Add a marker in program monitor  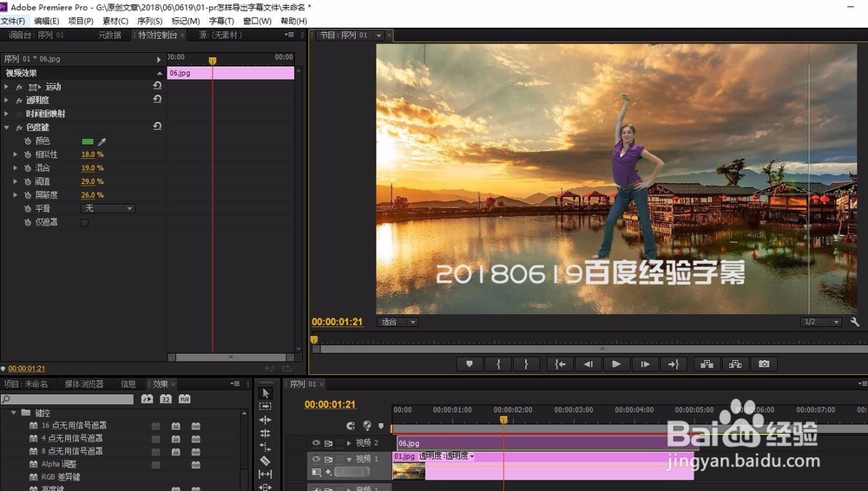coord(470,364)
